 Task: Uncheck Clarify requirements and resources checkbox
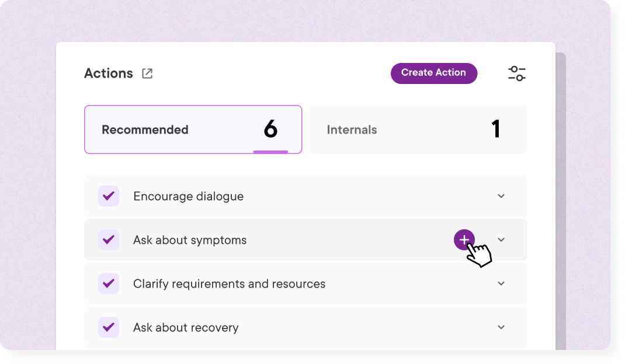click(109, 283)
